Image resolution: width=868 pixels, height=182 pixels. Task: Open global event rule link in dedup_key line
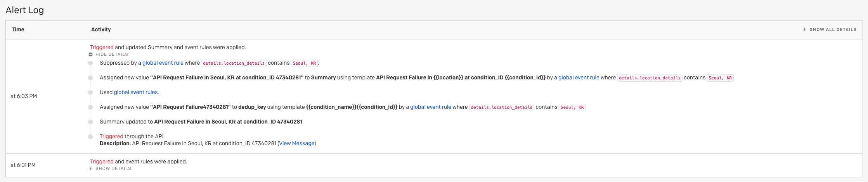point(430,107)
